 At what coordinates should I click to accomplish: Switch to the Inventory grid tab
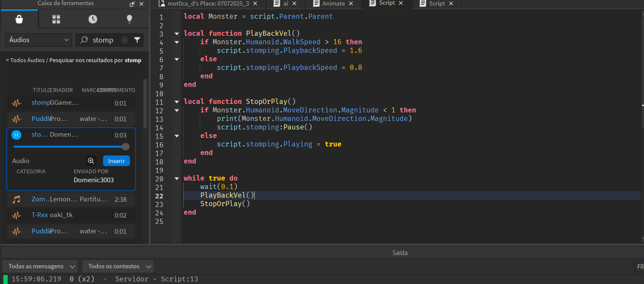click(56, 19)
